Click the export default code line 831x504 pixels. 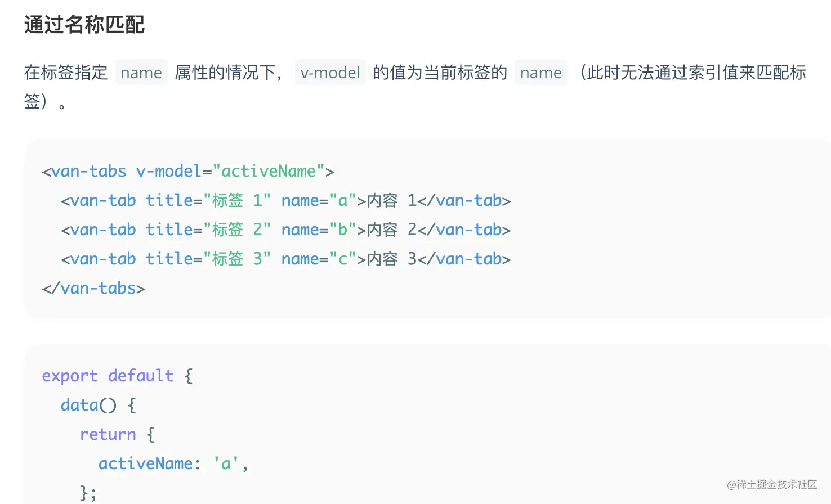tap(117, 376)
